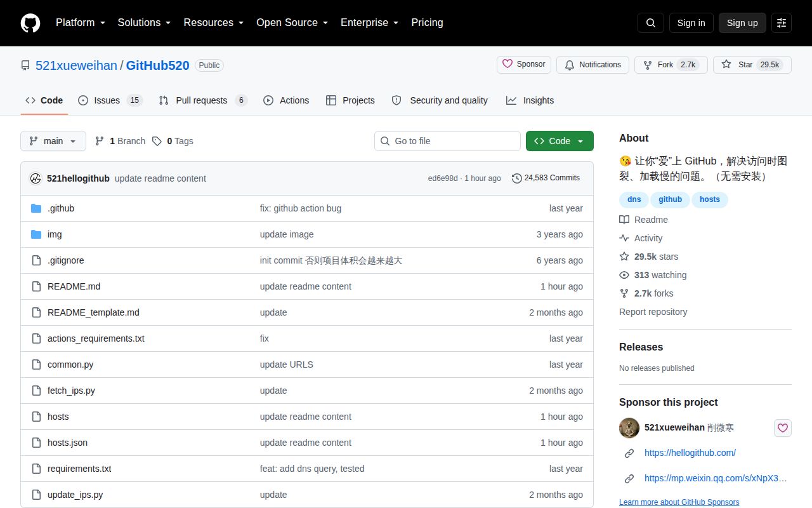Click the sponsor heart next to 521xueweihan
This screenshot has height=508, width=812.
click(x=783, y=428)
